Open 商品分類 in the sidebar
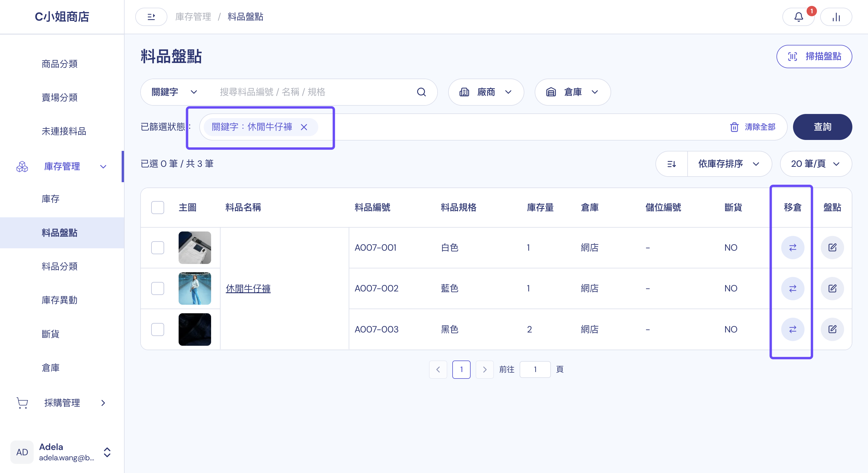 tap(60, 64)
